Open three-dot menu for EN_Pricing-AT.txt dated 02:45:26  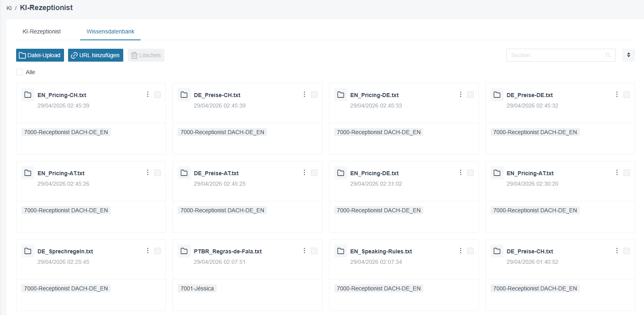coord(148,172)
